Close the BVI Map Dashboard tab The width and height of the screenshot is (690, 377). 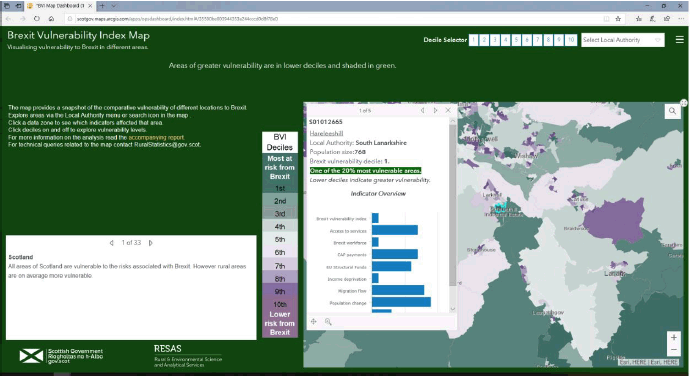(90, 6)
